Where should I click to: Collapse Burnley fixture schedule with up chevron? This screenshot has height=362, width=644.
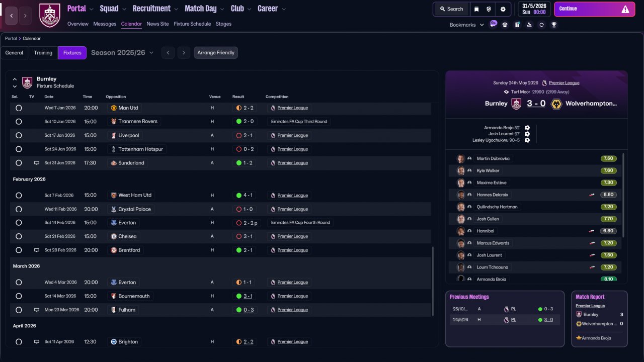[x=15, y=79]
